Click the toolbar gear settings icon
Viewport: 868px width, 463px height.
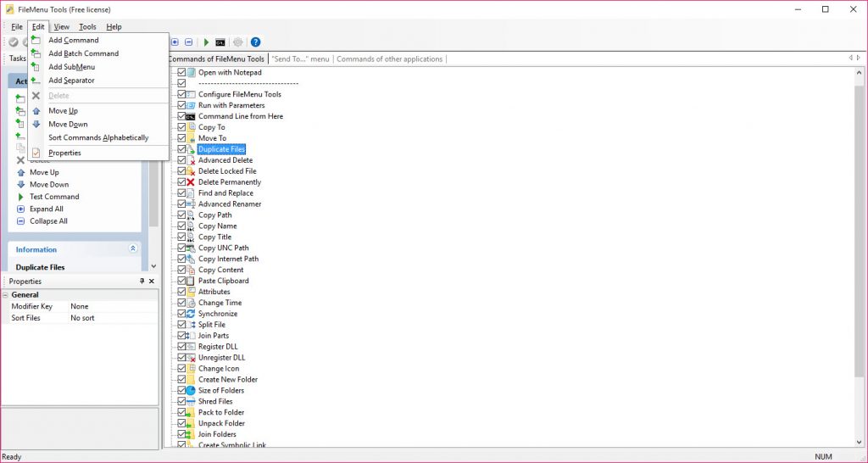click(x=238, y=42)
